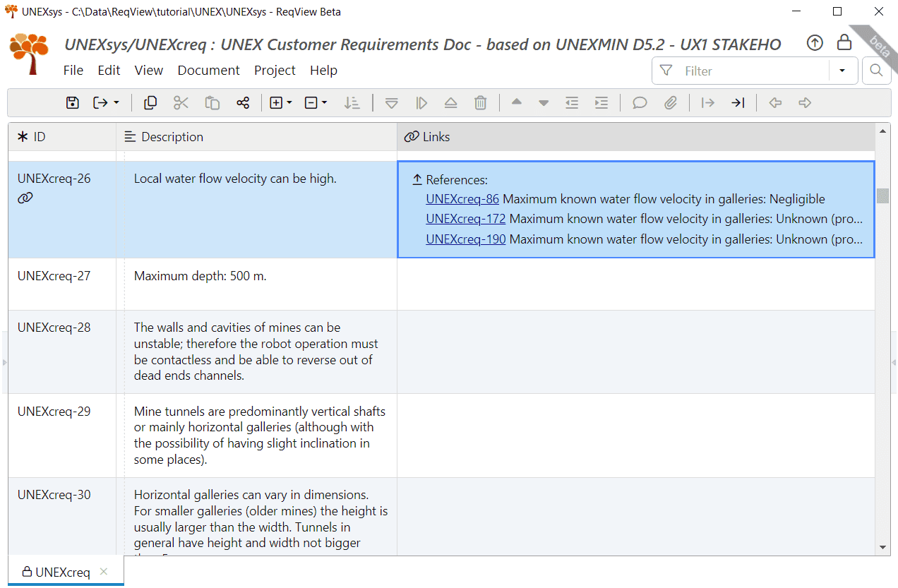Click the Cut scissors icon

pos(181,103)
